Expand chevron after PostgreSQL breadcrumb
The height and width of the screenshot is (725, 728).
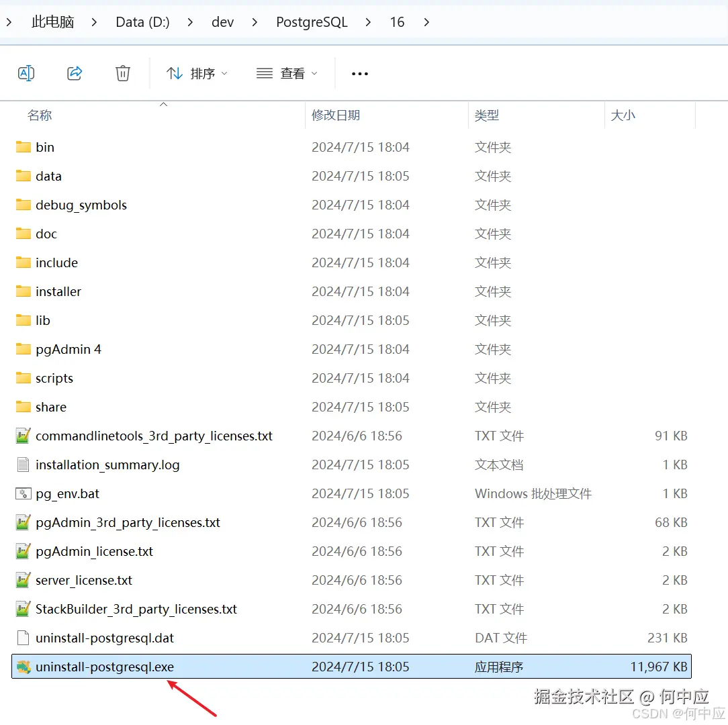368,21
